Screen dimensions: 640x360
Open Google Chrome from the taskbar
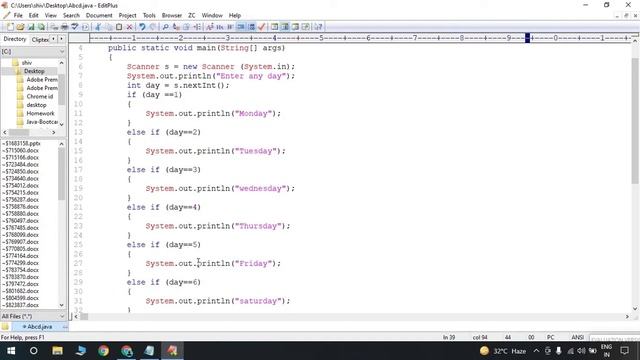[x=103, y=351]
